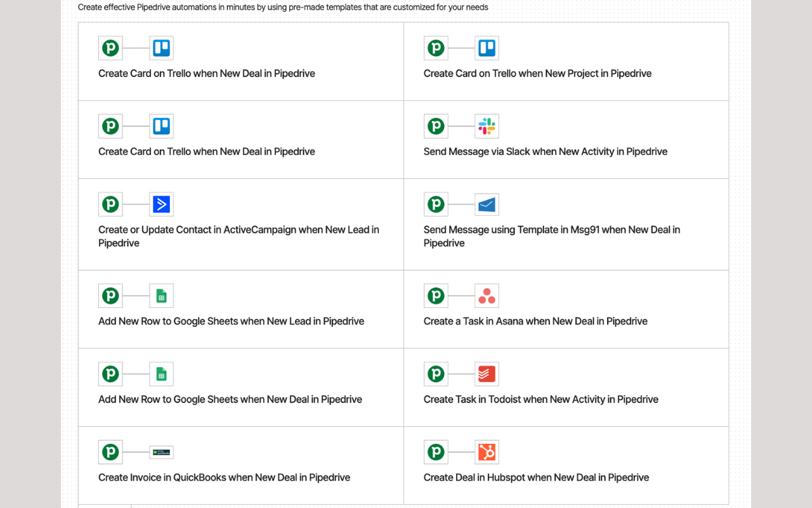This screenshot has height=508, width=812.
Task: Click Google Sheets icon in New Lead card
Action: coord(161,296)
